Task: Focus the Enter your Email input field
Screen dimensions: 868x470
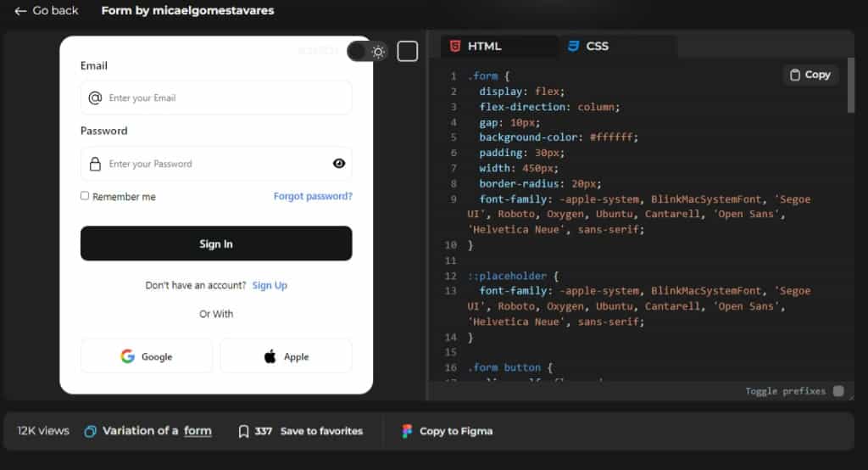Action: [x=225, y=98]
